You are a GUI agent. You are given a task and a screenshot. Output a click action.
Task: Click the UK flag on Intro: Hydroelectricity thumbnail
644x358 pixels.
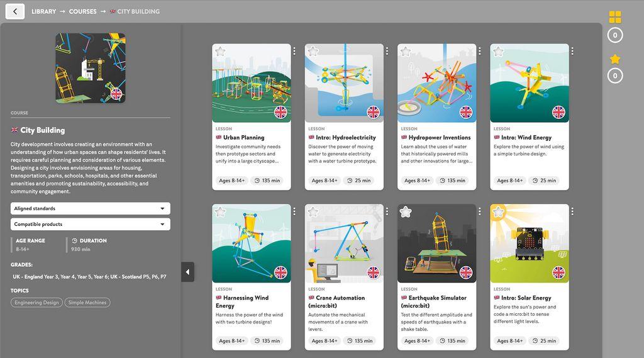click(x=374, y=112)
